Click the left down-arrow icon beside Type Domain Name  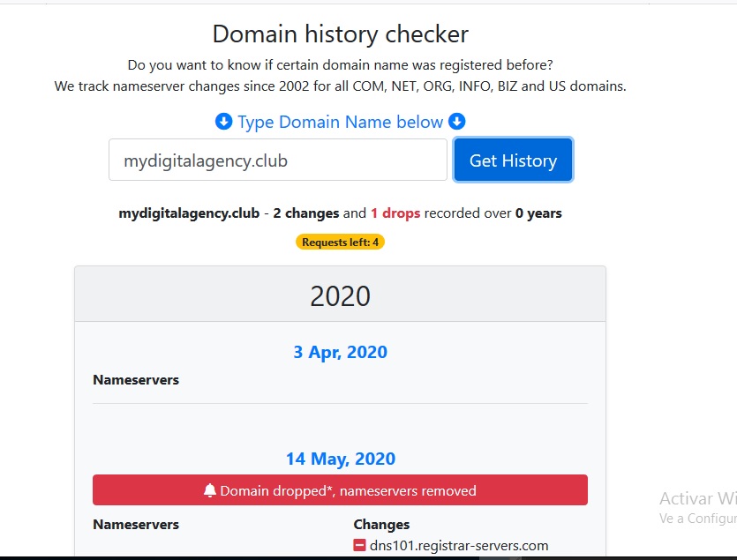[223, 122]
